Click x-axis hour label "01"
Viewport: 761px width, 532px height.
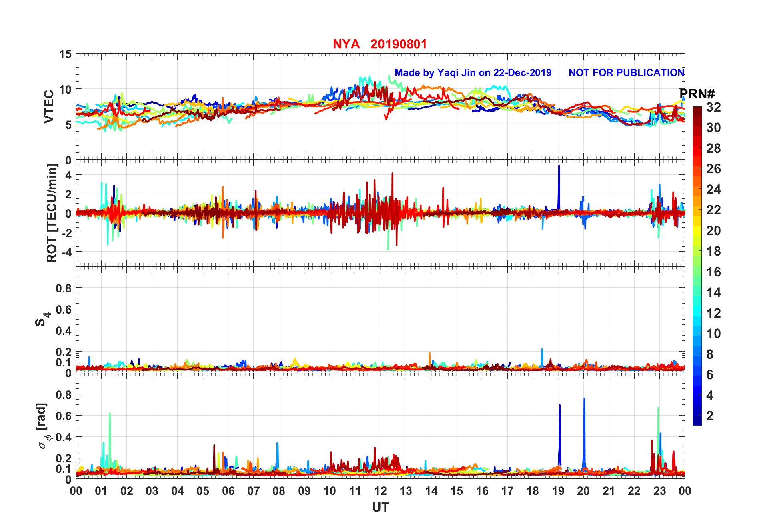pyautogui.click(x=101, y=491)
